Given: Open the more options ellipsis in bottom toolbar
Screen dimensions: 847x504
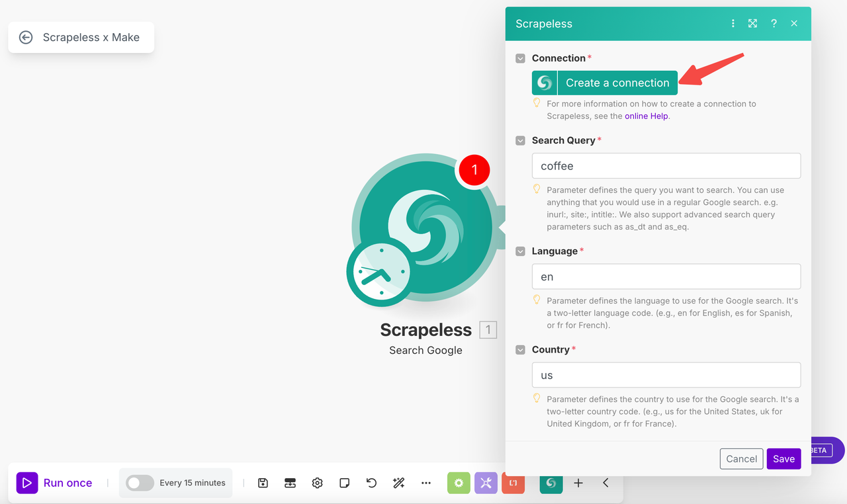Looking at the screenshot, I should (x=425, y=483).
